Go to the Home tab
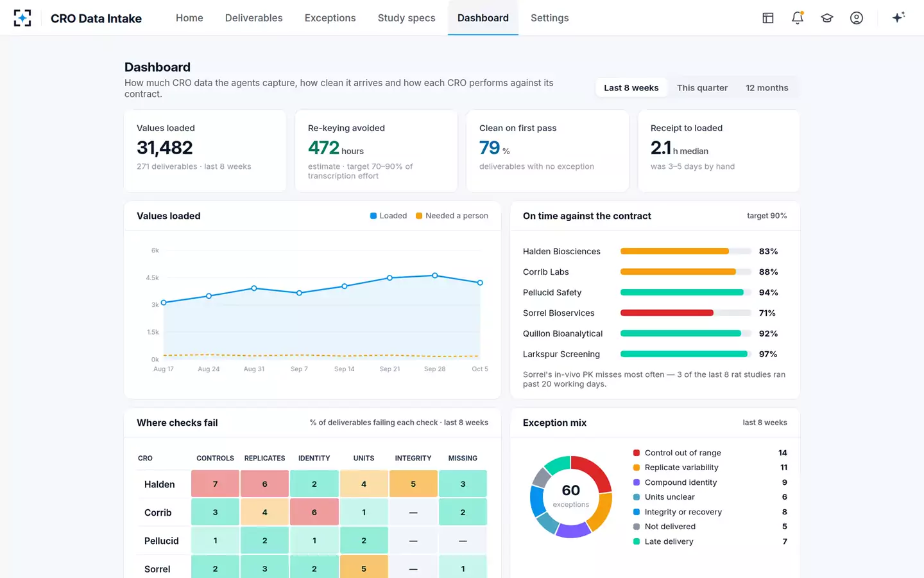 pyautogui.click(x=189, y=18)
